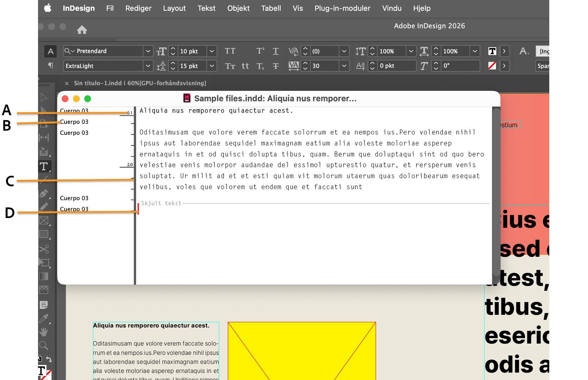Select the Gap tool
Screen dimensions: 588x380
point(44,138)
